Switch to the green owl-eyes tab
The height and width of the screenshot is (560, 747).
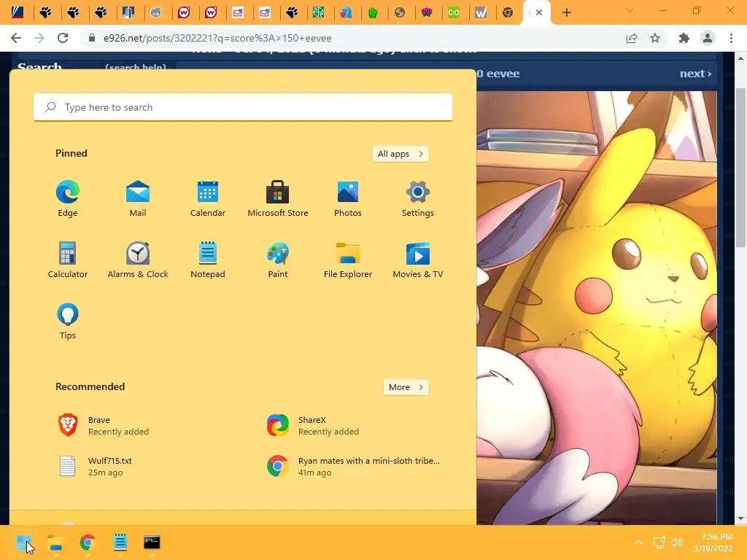coord(454,12)
